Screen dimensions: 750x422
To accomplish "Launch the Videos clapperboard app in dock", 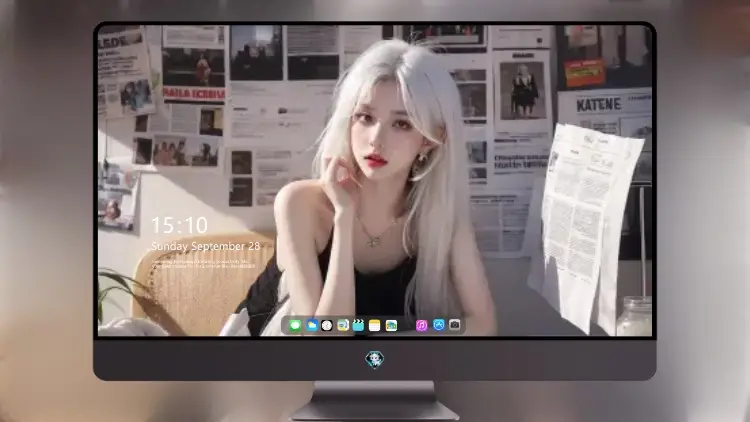I will click(x=358, y=326).
